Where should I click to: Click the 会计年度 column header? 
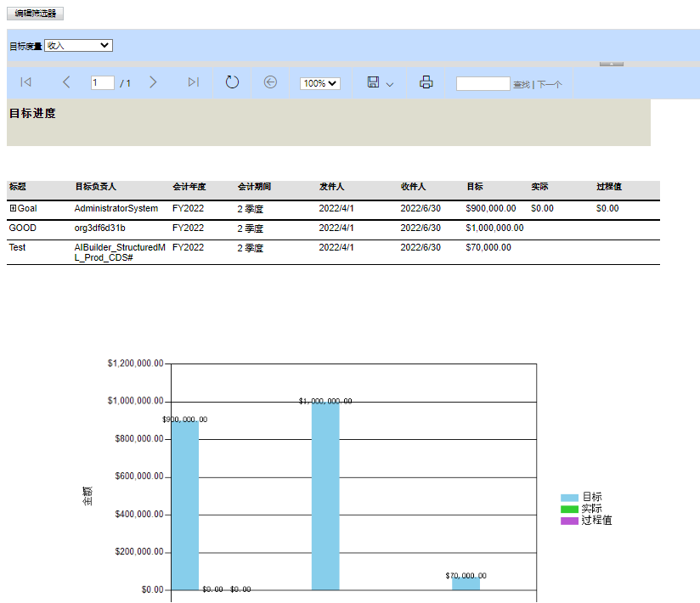pyautogui.click(x=189, y=187)
